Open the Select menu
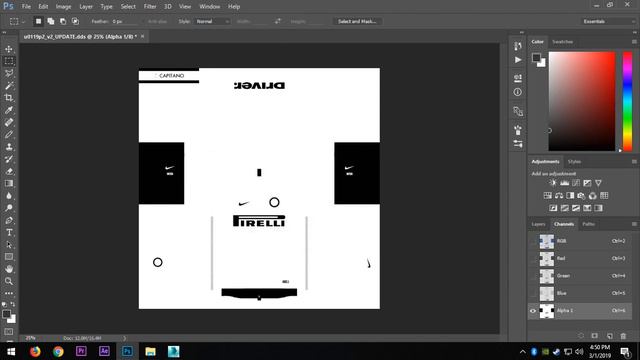 128,7
